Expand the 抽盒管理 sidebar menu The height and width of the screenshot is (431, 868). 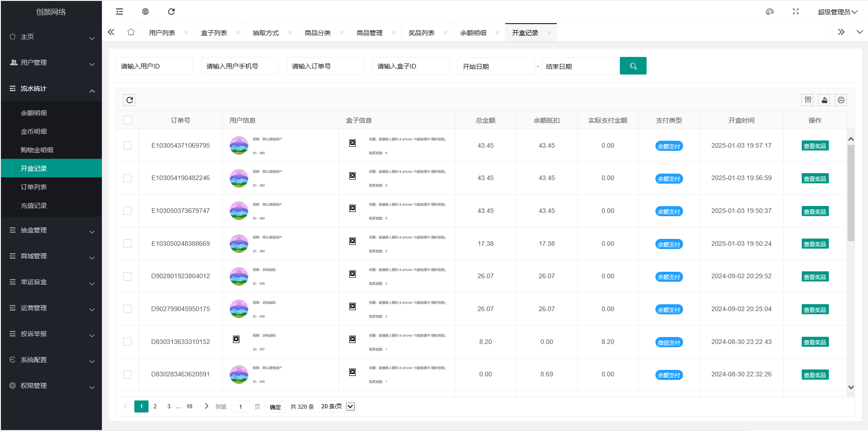[51, 230]
